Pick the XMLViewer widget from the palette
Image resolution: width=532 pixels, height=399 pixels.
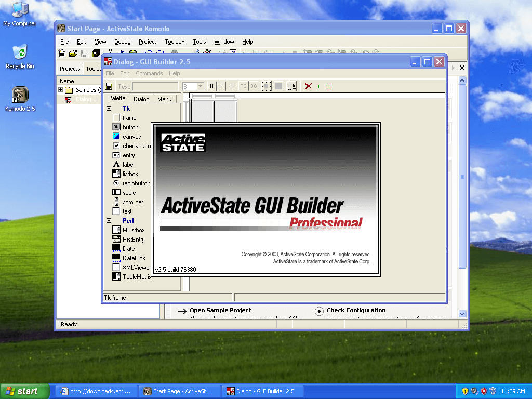tap(131, 268)
